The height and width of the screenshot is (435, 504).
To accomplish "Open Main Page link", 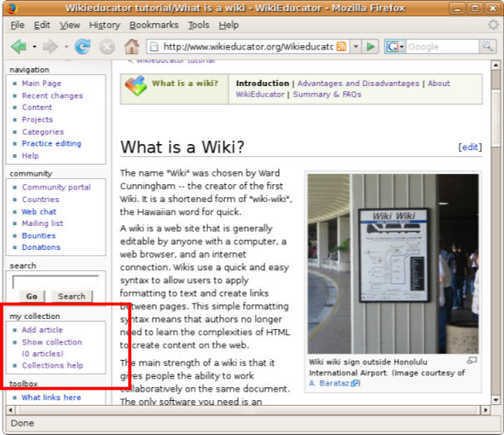I will coord(42,84).
